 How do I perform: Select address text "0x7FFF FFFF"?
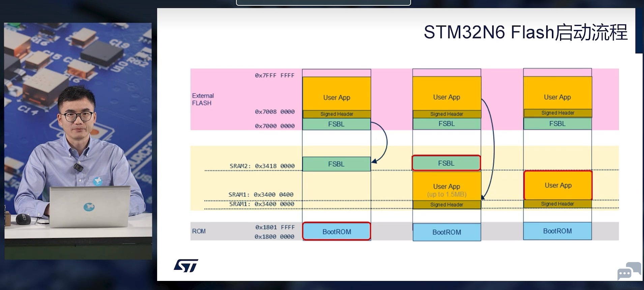(x=274, y=75)
